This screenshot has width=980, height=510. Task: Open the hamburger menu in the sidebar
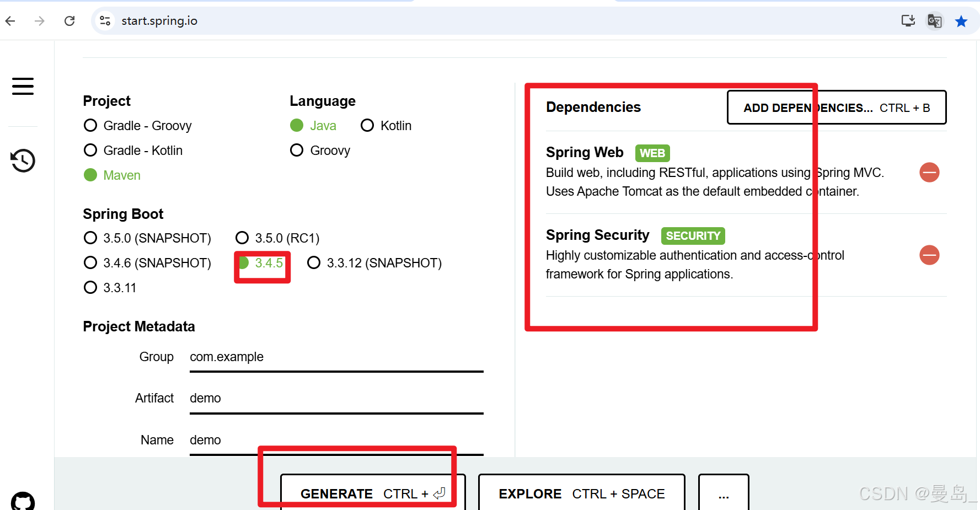click(x=23, y=86)
